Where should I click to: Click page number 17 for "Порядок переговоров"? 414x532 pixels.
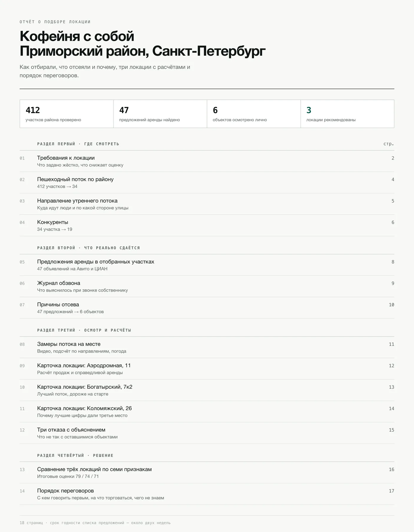391,491
